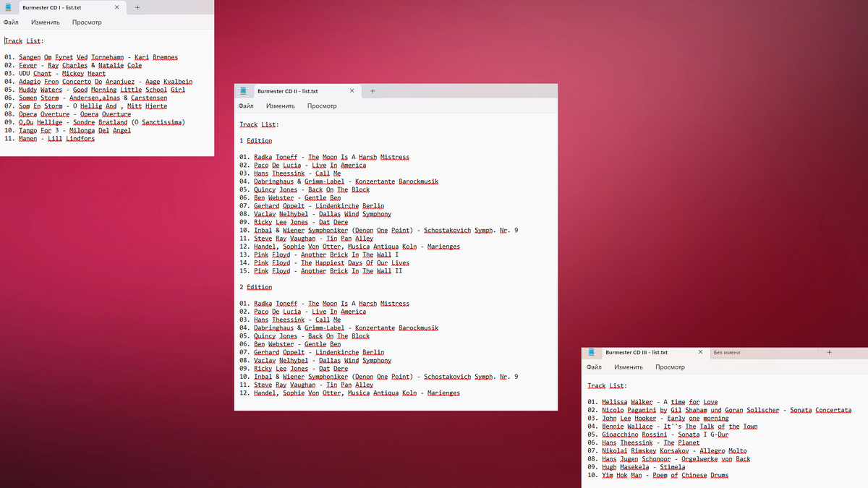Click the 'Manen - Lill Lindfors' line
This screenshot has width=868, height=488.
(49, 138)
